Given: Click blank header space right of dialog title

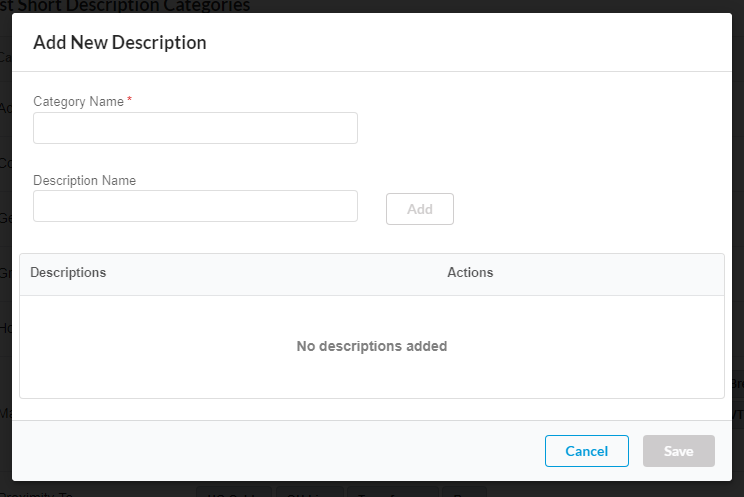Looking at the screenshot, I should click(x=480, y=42).
